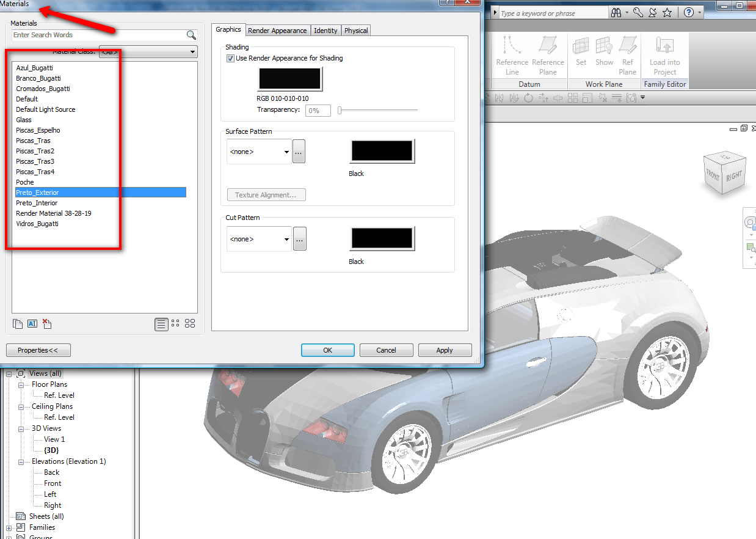Open the Cut Pattern dropdown
This screenshot has width=756, height=539.
(259, 239)
